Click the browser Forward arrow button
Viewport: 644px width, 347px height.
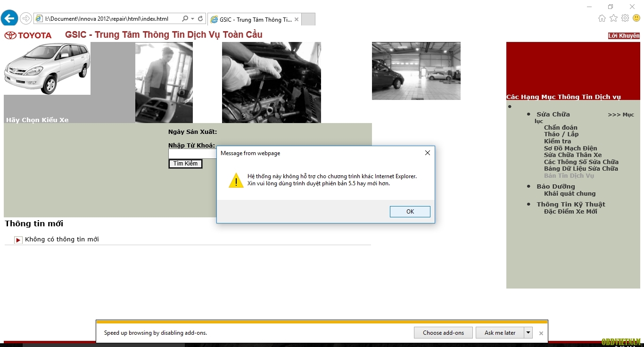tap(25, 19)
